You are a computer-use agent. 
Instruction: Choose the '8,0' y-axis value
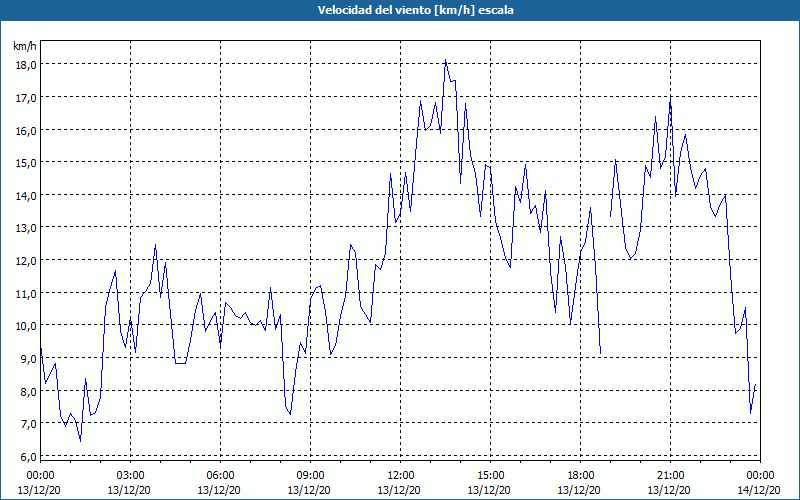pyautogui.click(x=29, y=391)
